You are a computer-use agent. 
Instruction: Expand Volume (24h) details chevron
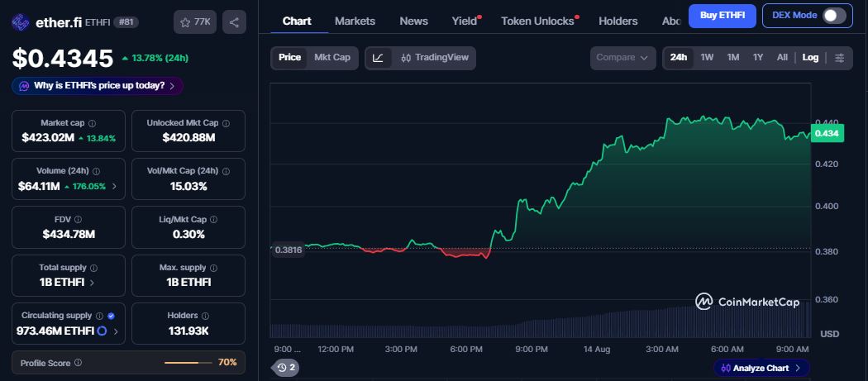tap(115, 187)
